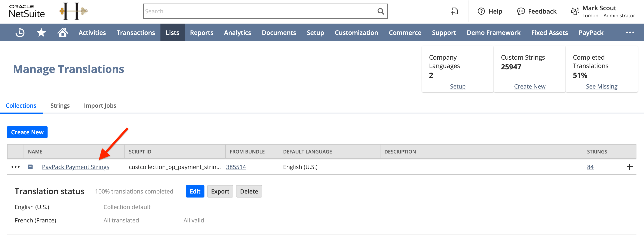
Task: Click Mark Scout's roles icon
Action: point(575,11)
